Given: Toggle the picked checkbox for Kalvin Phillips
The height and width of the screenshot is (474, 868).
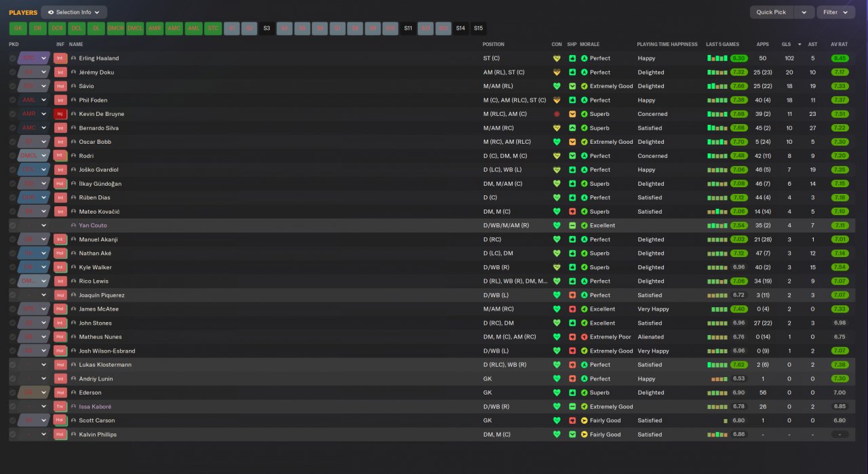Looking at the screenshot, I should [13, 435].
